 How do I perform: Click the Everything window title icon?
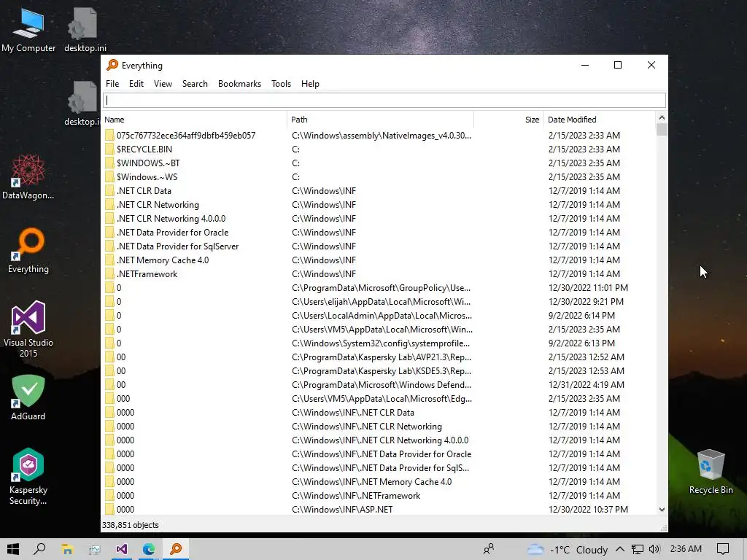(x=112, y=65)
